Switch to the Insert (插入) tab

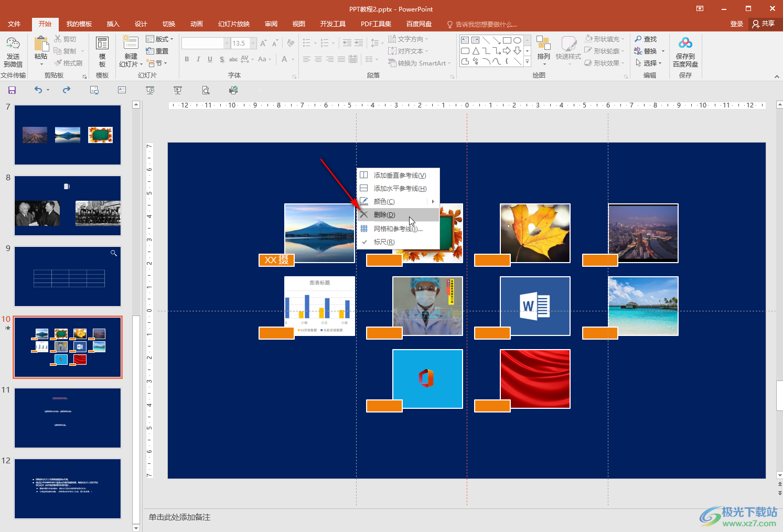pos(113,24)
